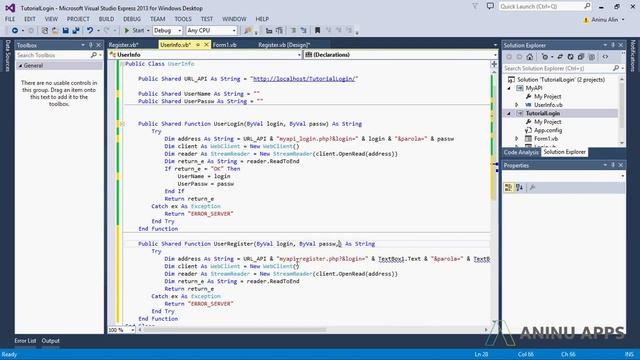
Task: Open the Aninu Alin account dropdown
Action: point(623,20)
